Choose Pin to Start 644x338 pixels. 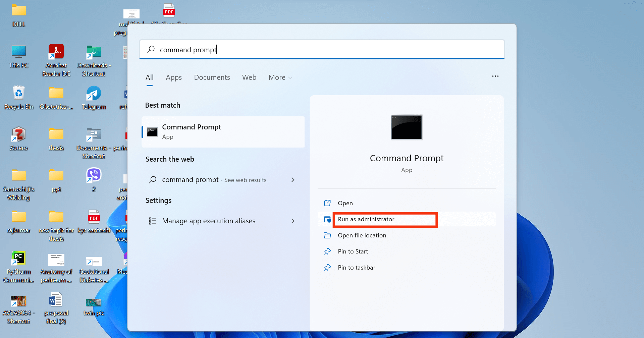pyautogui.click(x=407, y=251)
